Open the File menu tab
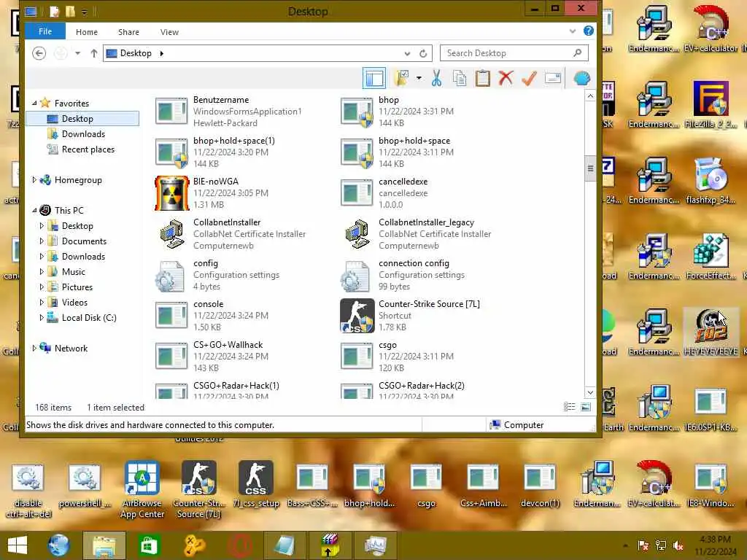The width and height of the screenshot is (747, 560). (45, 31)
